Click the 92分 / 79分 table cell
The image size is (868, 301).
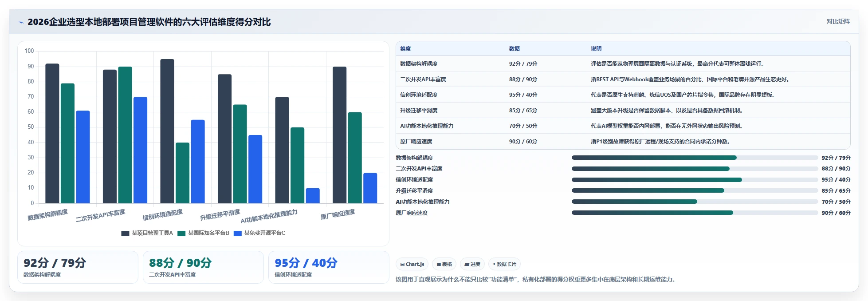(x=523, y=64)
